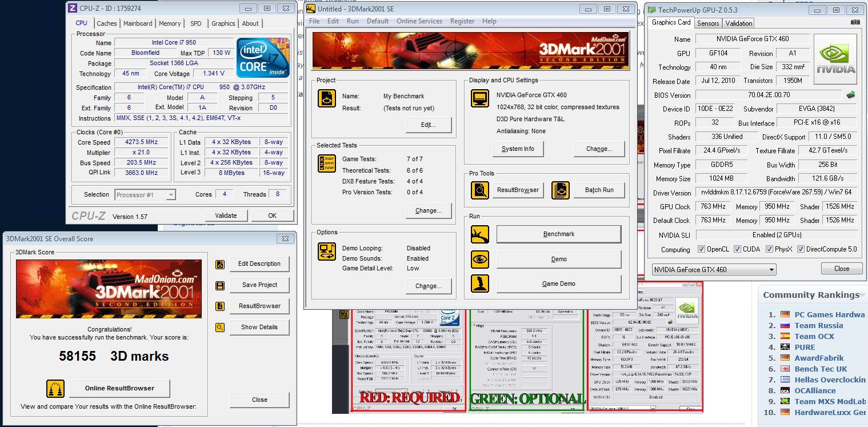Click the Core Speed value 4273.5 MHz
The height and width of the screenshot is (427, 868).
141,142
